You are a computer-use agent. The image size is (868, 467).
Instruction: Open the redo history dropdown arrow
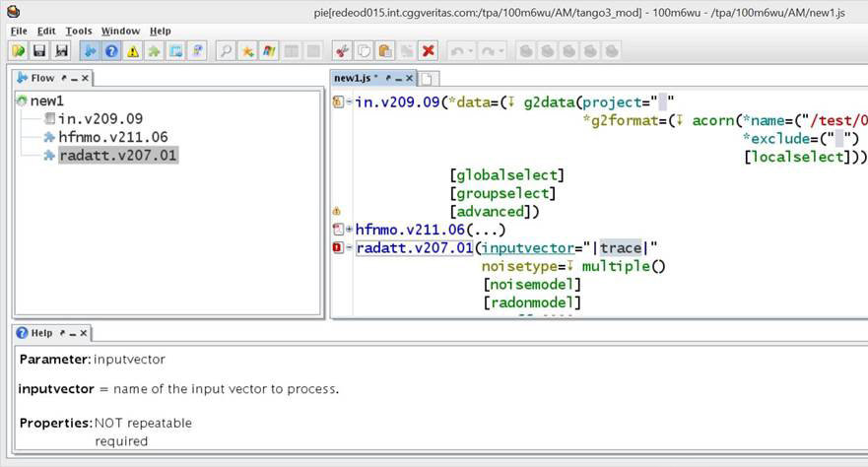click(501, 51)
